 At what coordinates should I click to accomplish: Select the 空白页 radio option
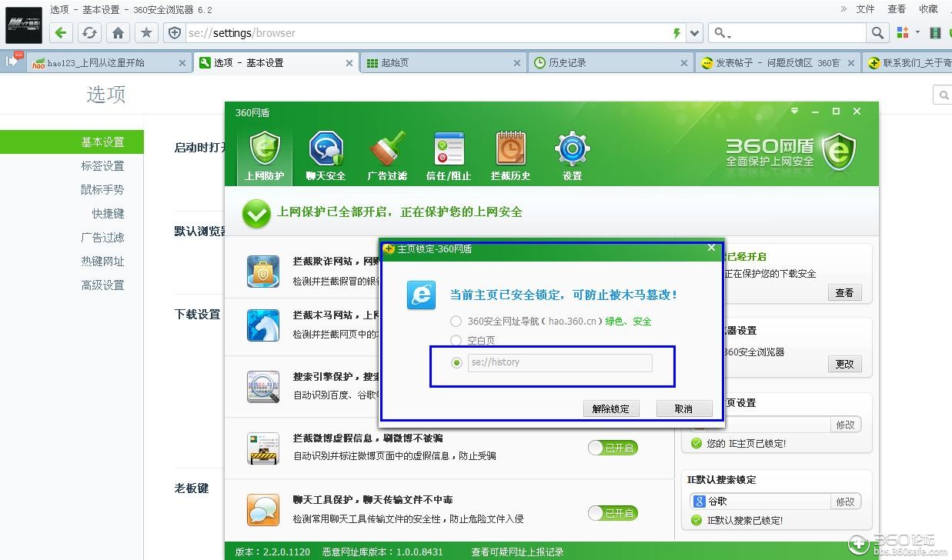tap(456, 341)
